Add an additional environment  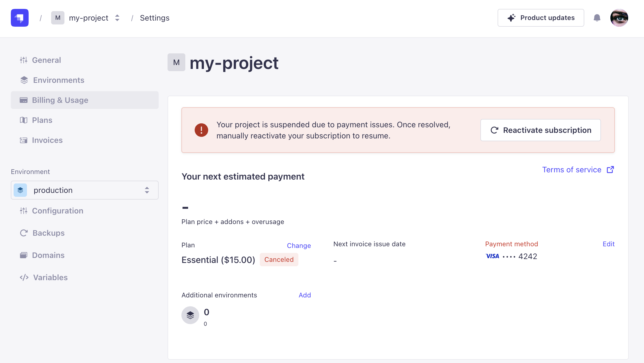click(304, 295)
